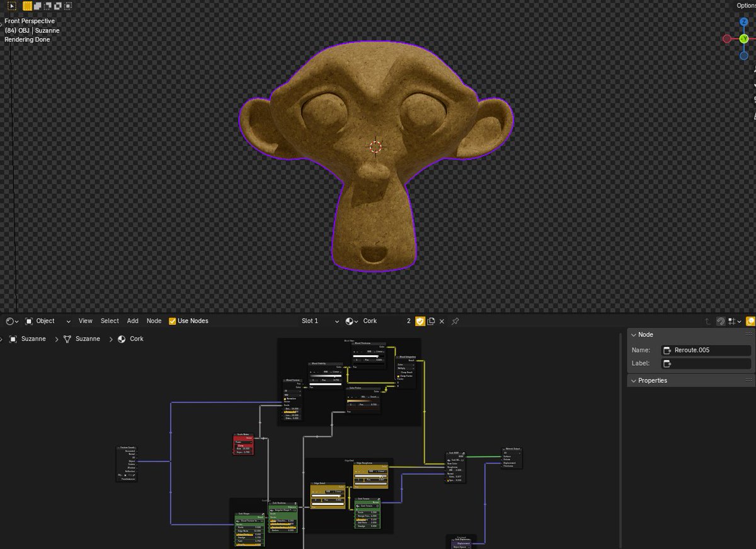Click the Cork material name field
This screenshot has width=756, height=549.
[381, 321]
